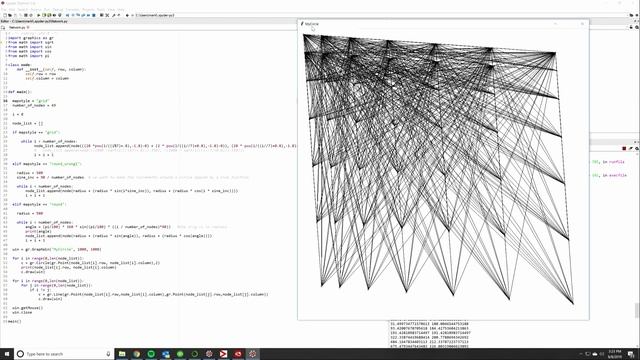Click the Run cell and advance icon
Screen dimensions: 640x360
[x=49, y=15]
